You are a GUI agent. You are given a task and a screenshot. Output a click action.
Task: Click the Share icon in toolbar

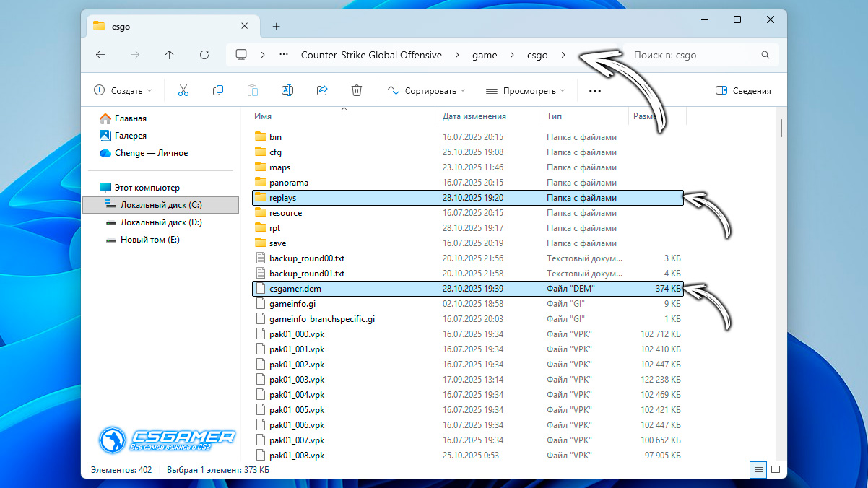pos(322,90)
